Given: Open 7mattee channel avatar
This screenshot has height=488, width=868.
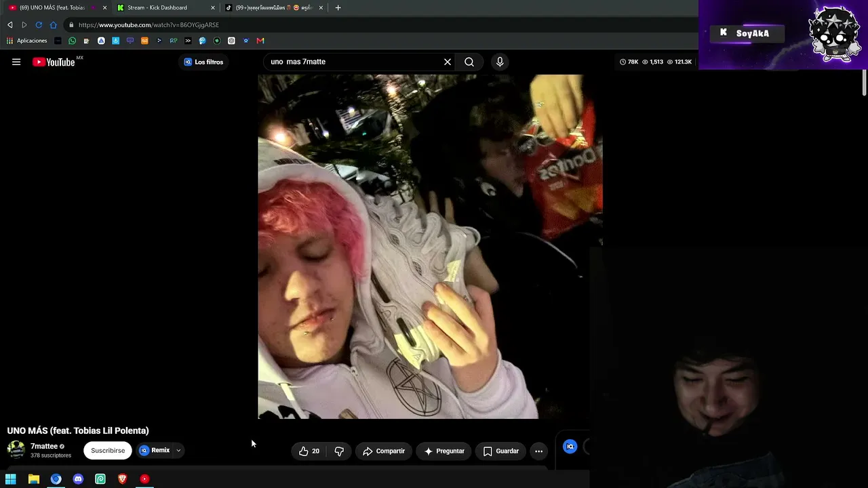Looking at the screenshot, I should click(x=16, y=450).
